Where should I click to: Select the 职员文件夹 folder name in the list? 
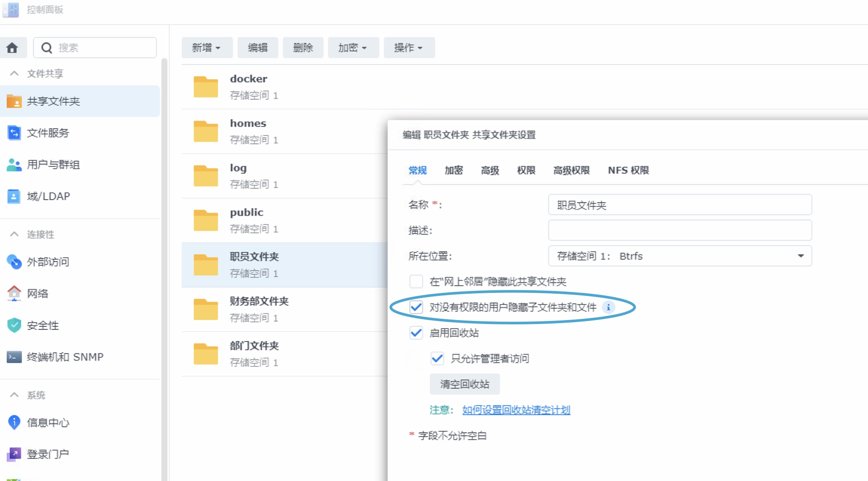click(x=255, y=257)
